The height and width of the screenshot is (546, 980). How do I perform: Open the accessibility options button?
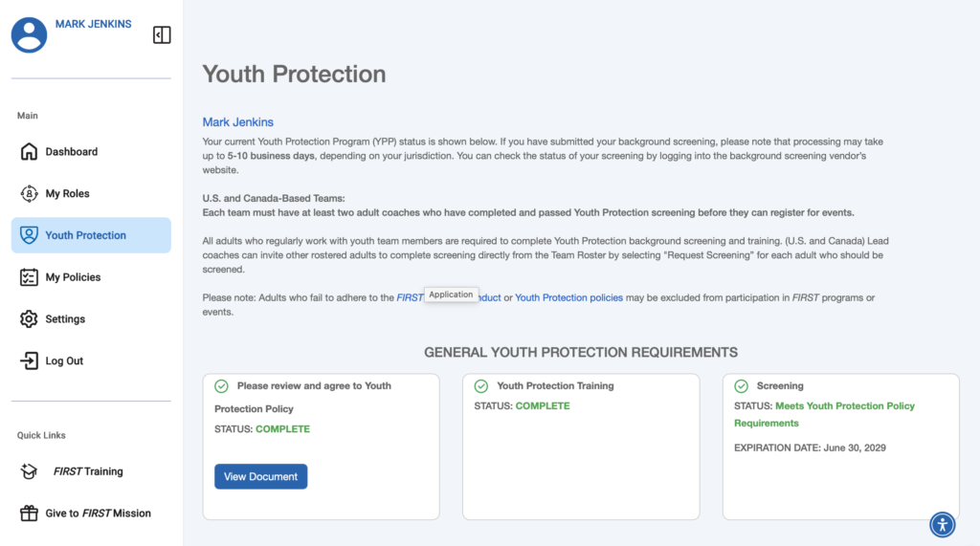click(x=942, y=524)
